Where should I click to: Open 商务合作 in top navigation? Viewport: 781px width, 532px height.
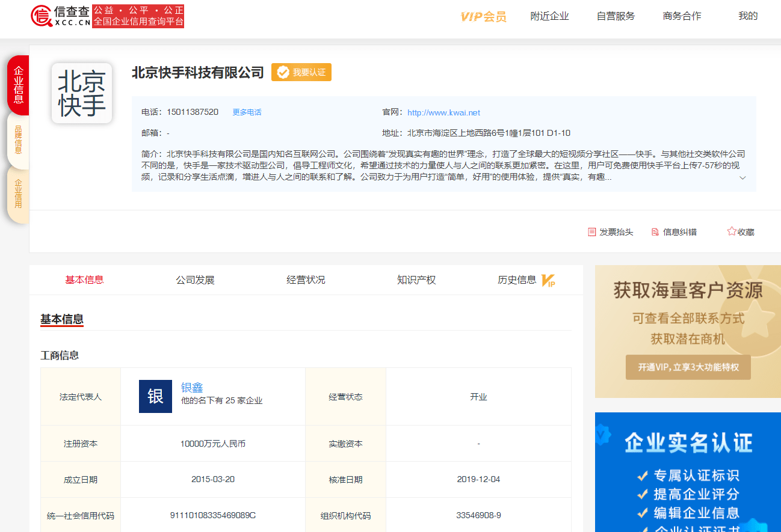tap(682, 16)
